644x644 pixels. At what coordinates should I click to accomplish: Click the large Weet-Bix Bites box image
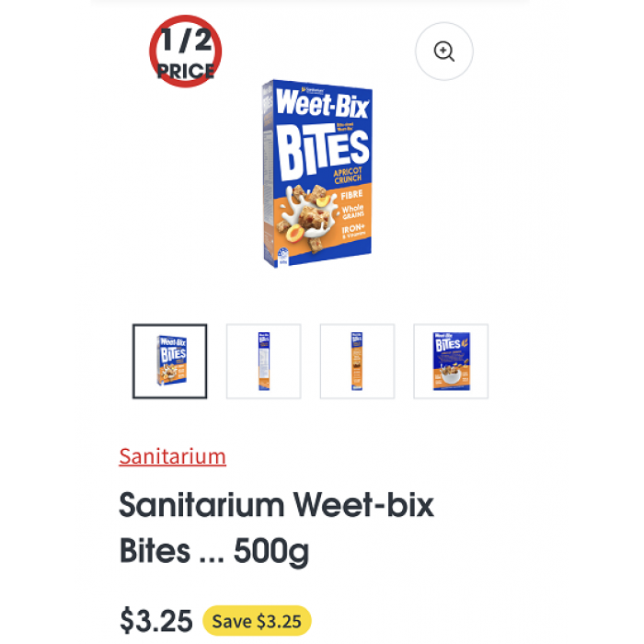(316, 175)
